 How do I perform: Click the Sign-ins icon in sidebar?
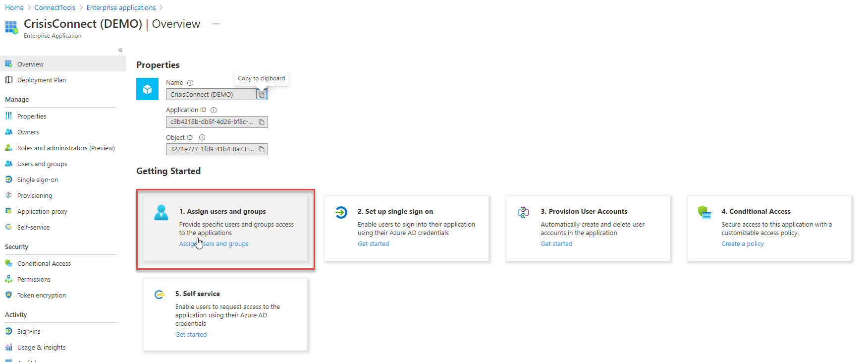(8, 331)
